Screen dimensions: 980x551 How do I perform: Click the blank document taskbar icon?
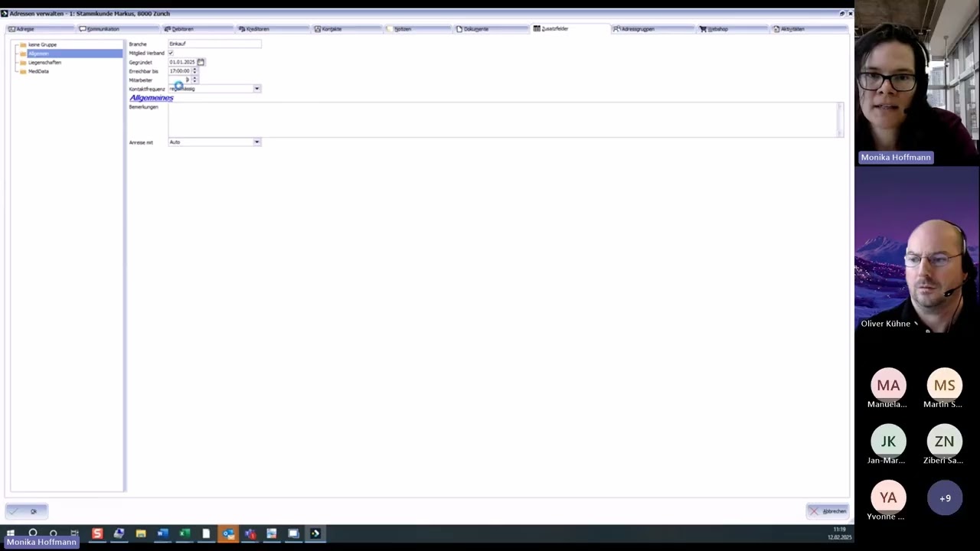[206, 533]
